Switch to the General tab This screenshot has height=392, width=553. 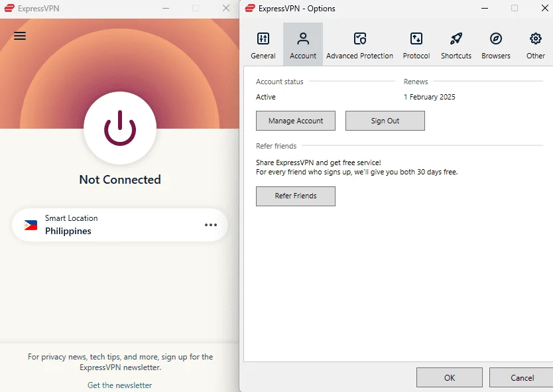pos(263,44)
